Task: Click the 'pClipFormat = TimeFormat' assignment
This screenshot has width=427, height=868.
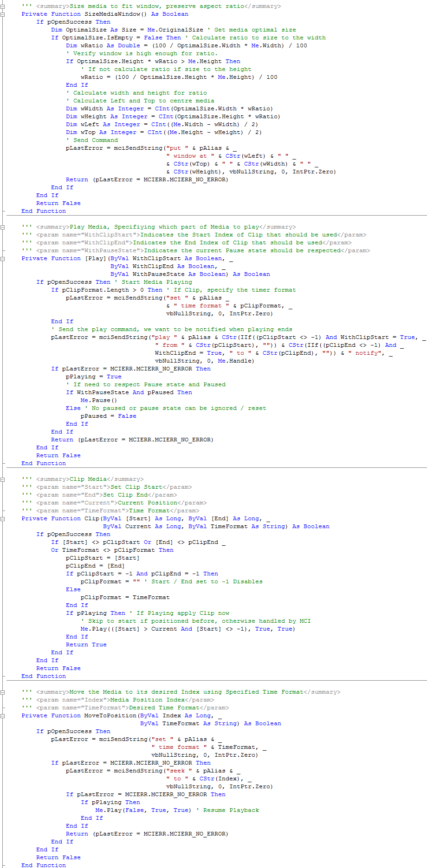Action: [125, 598]
